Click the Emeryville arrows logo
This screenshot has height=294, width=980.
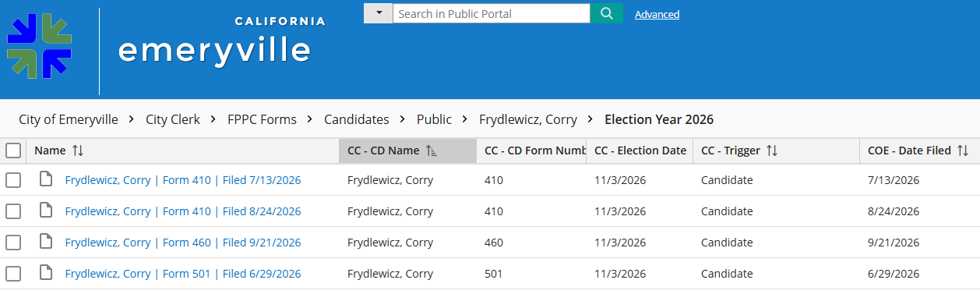39,45
